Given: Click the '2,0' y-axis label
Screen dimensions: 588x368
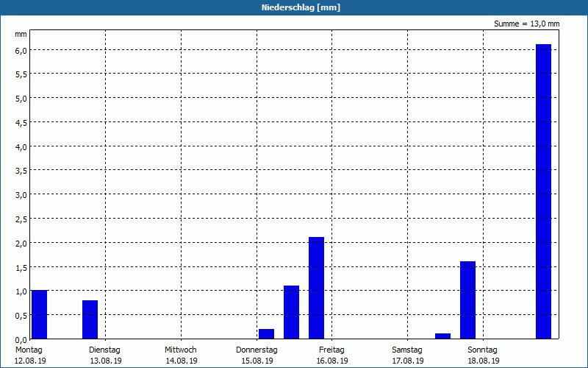Looking at the screenshot, I should pos(21,244).
